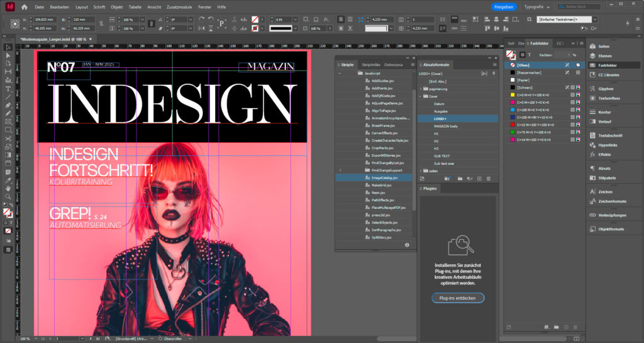This screenshot has width=644, height=343.
Task: Select the Scissors tool
Action: click(8, 139)
